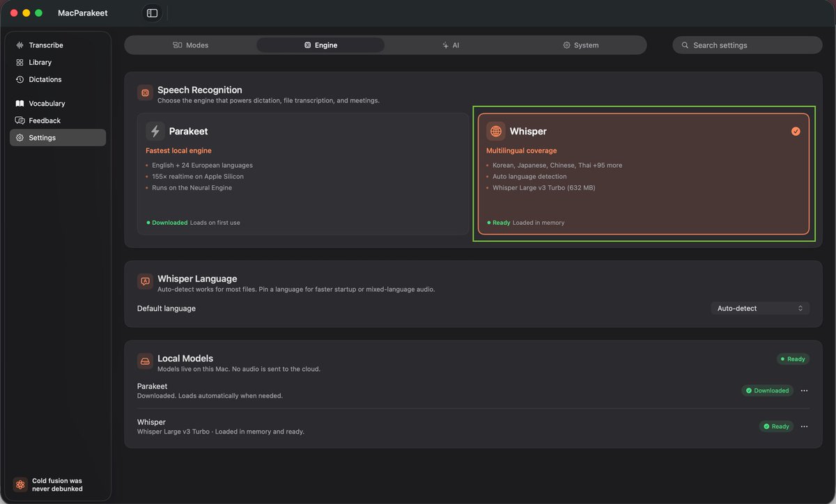Viewport: 836px width, 504px height.
Task: Click the Parakeet lightning bolt icon
Action: 155,131
